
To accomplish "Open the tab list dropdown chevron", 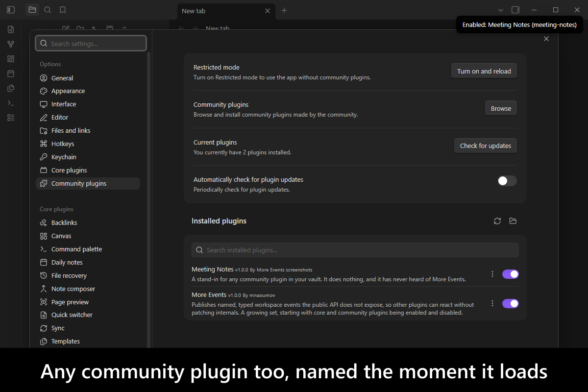I will pos(500,10).
